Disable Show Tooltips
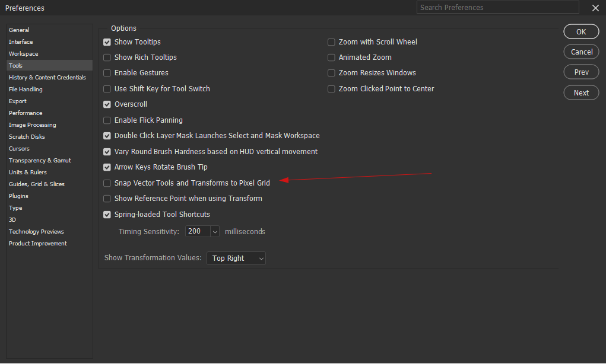This screenshot has width=606, height=364. [107, 42]
